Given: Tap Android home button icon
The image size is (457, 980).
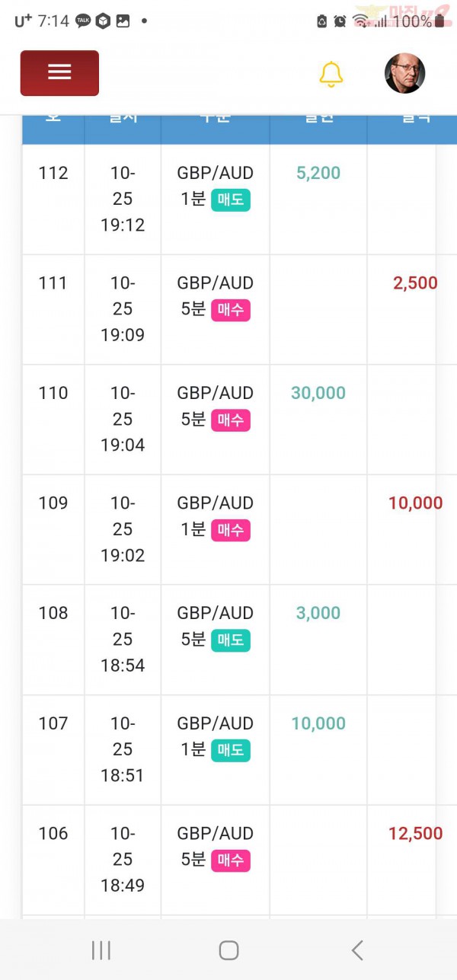Looking at the screenshot, I should click(228, 950).
